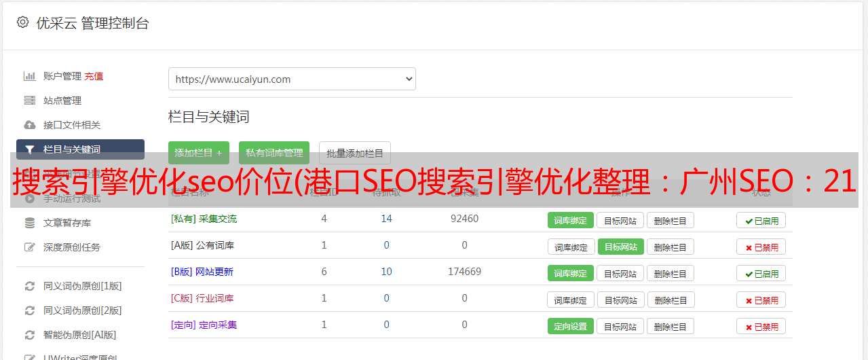Click the 栏目与关键词 page heading

(x=208, y=117)
